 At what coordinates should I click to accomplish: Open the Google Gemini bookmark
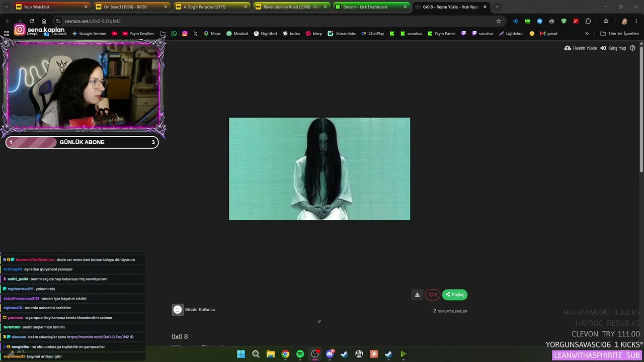pos(89,34)
